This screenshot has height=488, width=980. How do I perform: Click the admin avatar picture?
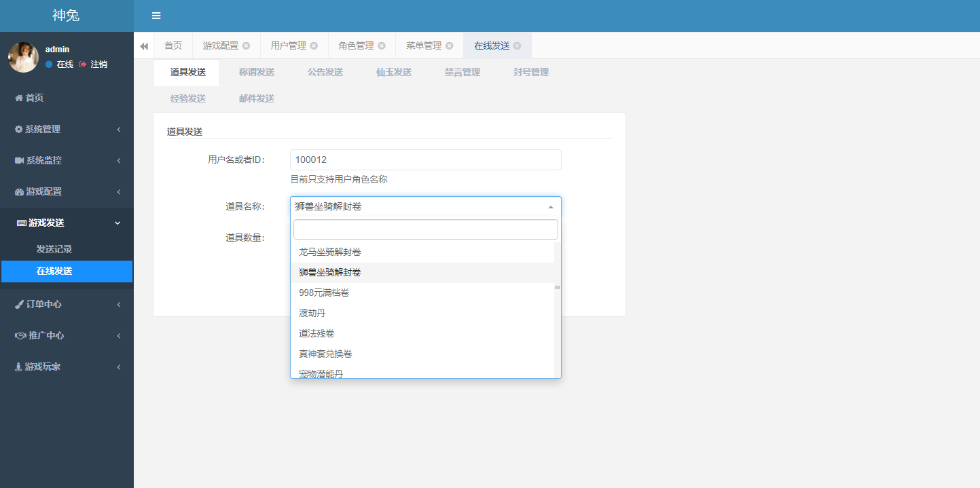pyautogui.click(x=23, y=57)
